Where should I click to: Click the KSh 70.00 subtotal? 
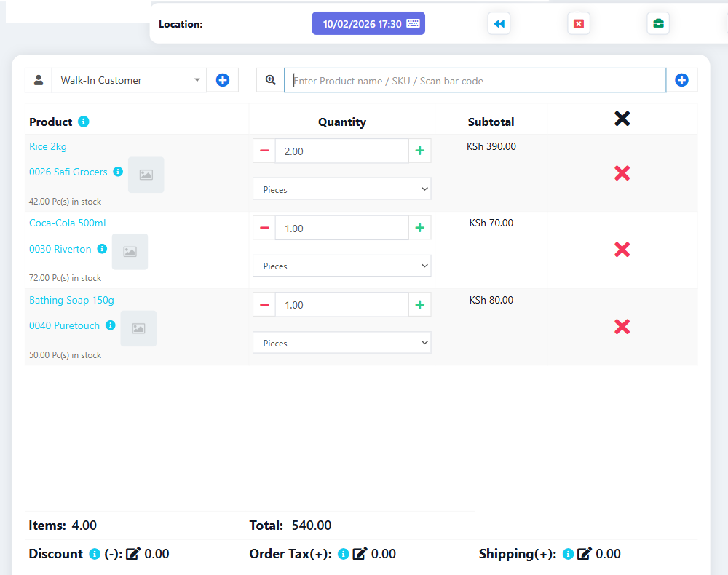(x=491, y=223)
